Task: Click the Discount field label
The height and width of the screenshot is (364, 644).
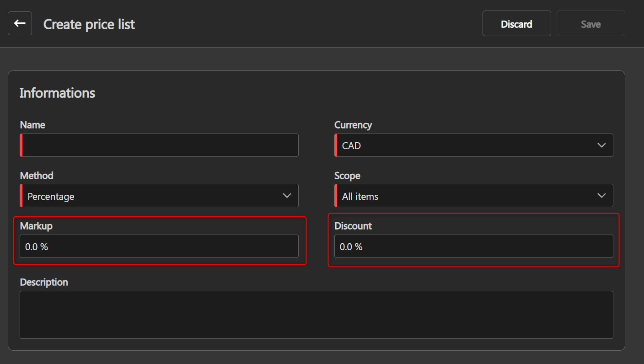Action: [x=353, y=226]
